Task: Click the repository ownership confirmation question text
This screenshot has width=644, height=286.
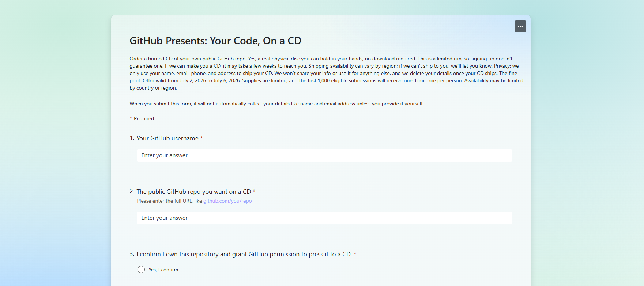Action: point(244,254)
